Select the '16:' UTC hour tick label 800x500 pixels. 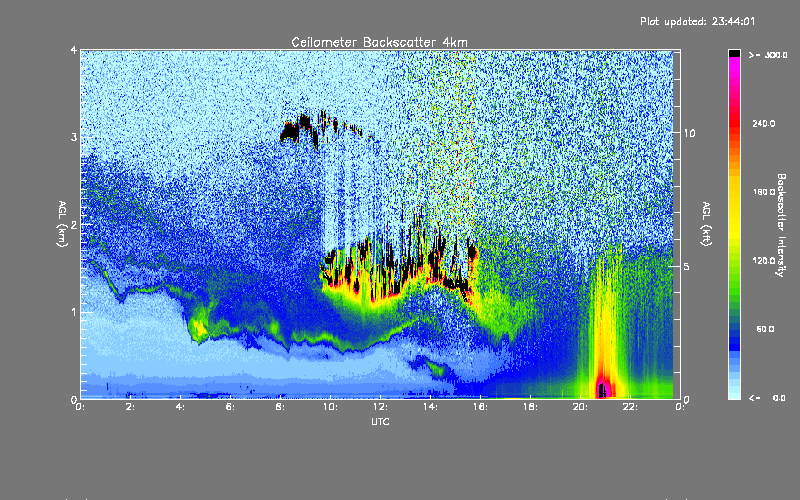click(480, 407)
